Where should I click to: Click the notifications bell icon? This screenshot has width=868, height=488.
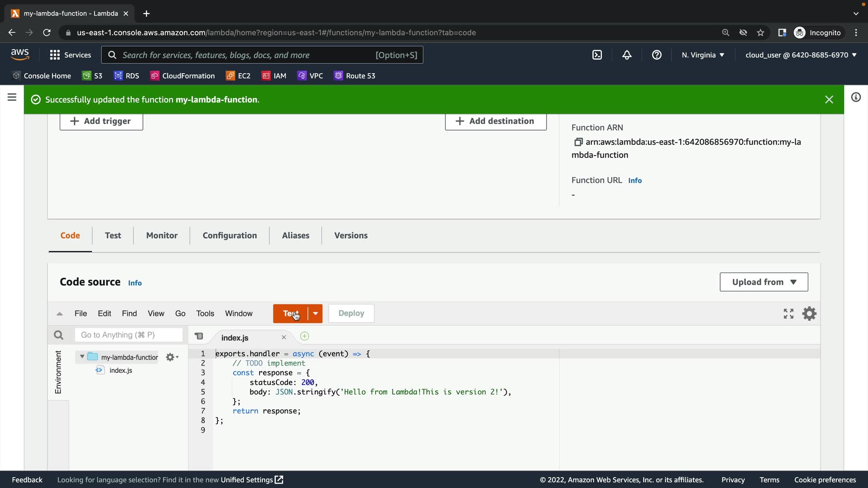coord(627,55)
